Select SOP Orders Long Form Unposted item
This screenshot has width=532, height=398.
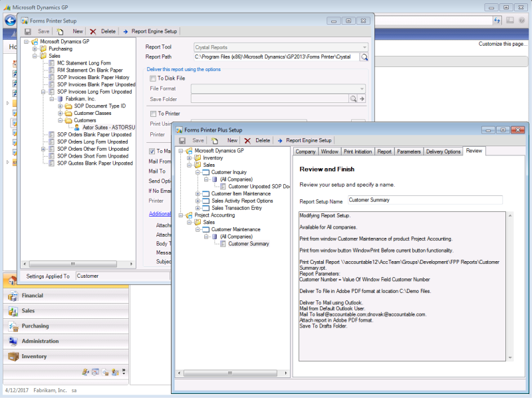(x=92, y=142)
